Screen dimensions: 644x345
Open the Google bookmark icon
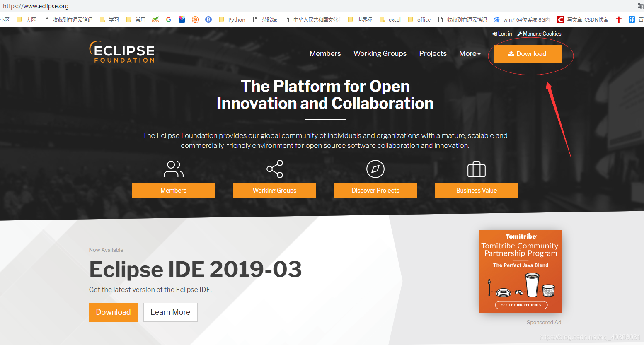click(x=169, y=19)
